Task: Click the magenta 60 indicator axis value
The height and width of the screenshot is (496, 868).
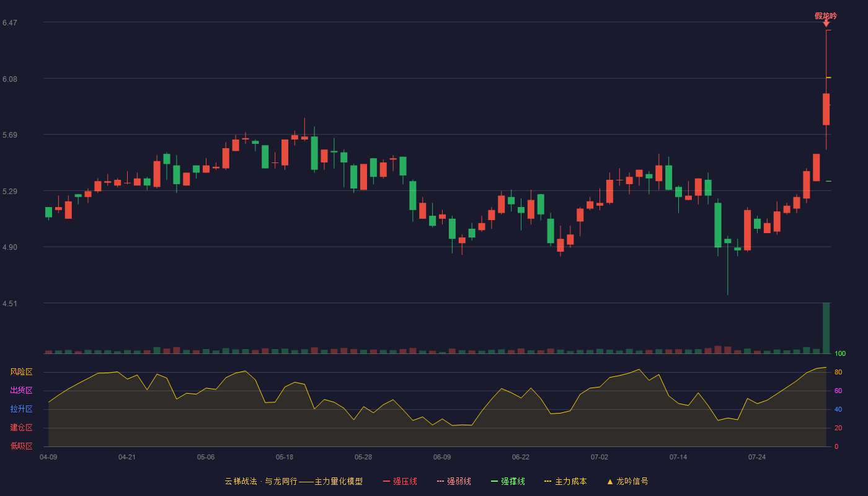Action: [838, 391]
